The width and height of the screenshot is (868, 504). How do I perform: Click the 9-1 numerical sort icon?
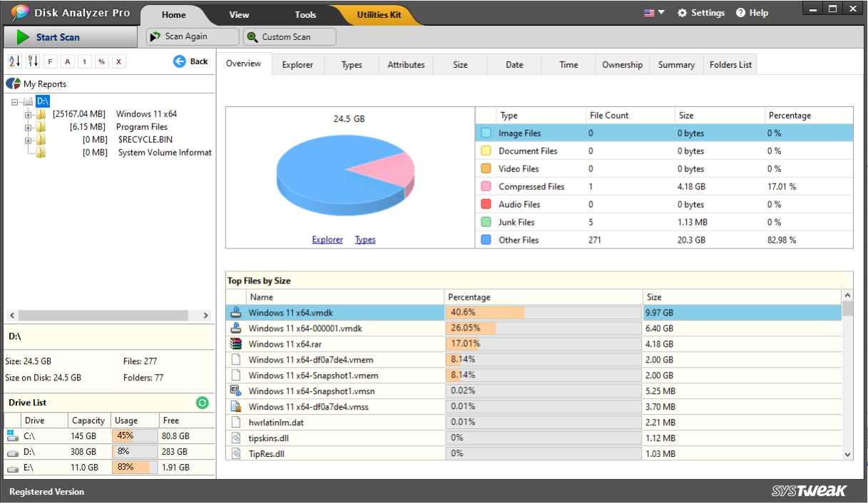(31, 61)
